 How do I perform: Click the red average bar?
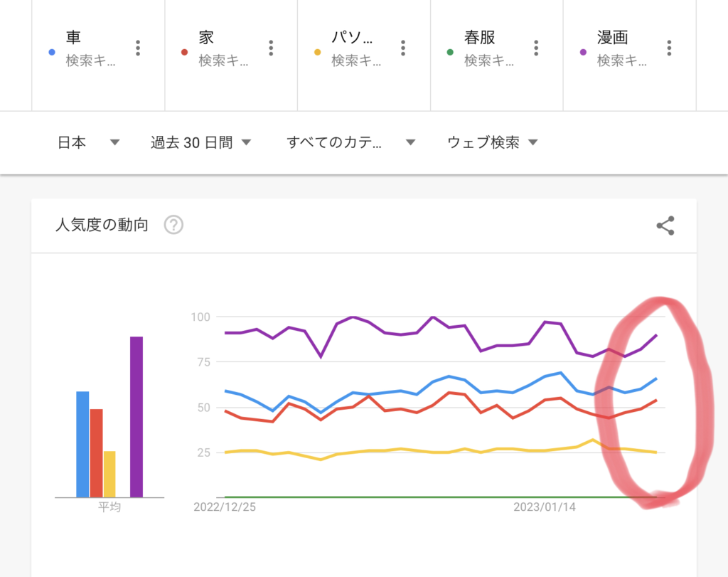96,452
